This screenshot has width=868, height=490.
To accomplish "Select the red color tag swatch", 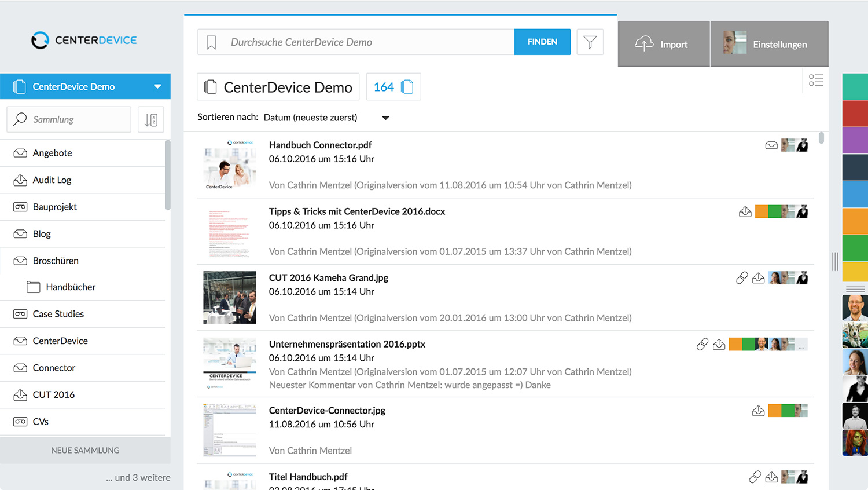I will (x=855, y=113).
